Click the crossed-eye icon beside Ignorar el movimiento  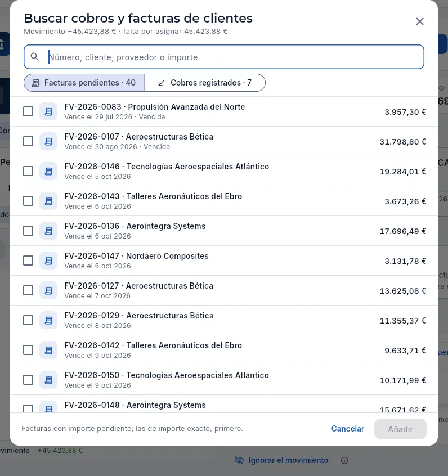[239, 460]
